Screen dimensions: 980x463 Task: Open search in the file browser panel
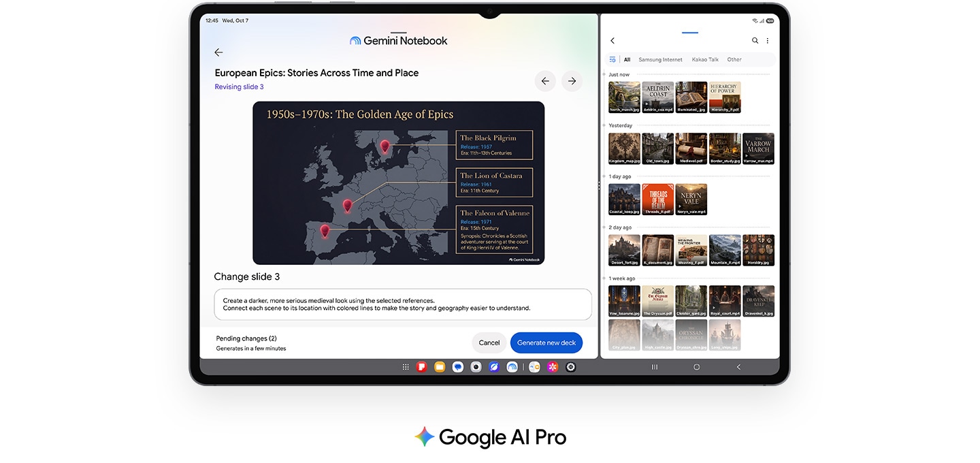[x=755, y=41]
